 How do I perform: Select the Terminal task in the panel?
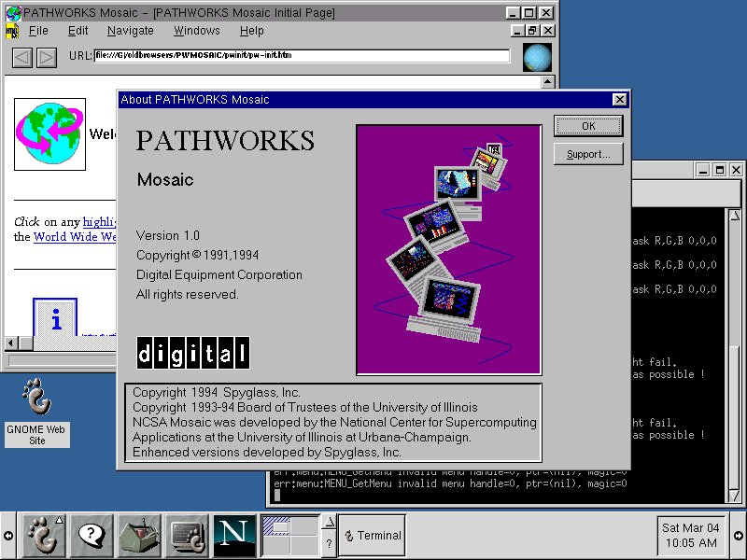pos(372,536)
